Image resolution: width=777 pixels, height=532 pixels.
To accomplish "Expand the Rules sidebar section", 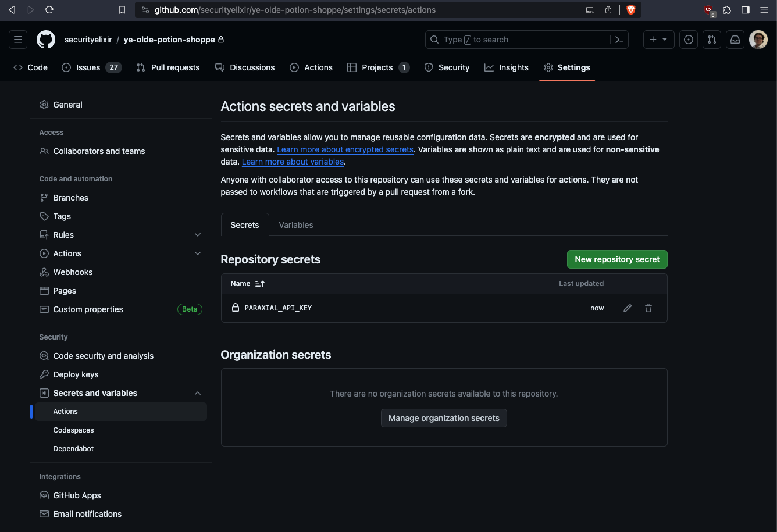I will (198, 234).
